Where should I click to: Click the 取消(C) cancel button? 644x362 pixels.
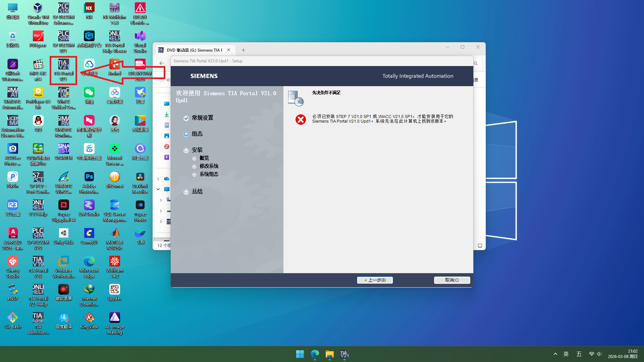click(452, 280)
